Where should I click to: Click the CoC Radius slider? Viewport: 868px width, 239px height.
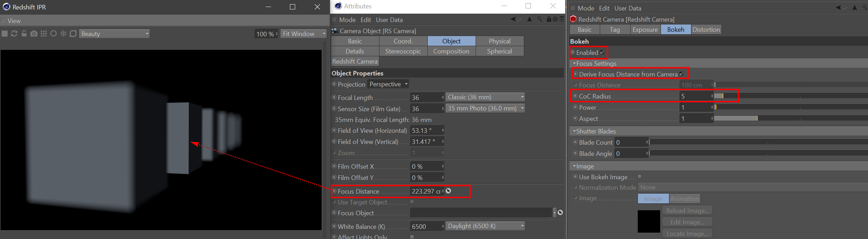point(790,96)
